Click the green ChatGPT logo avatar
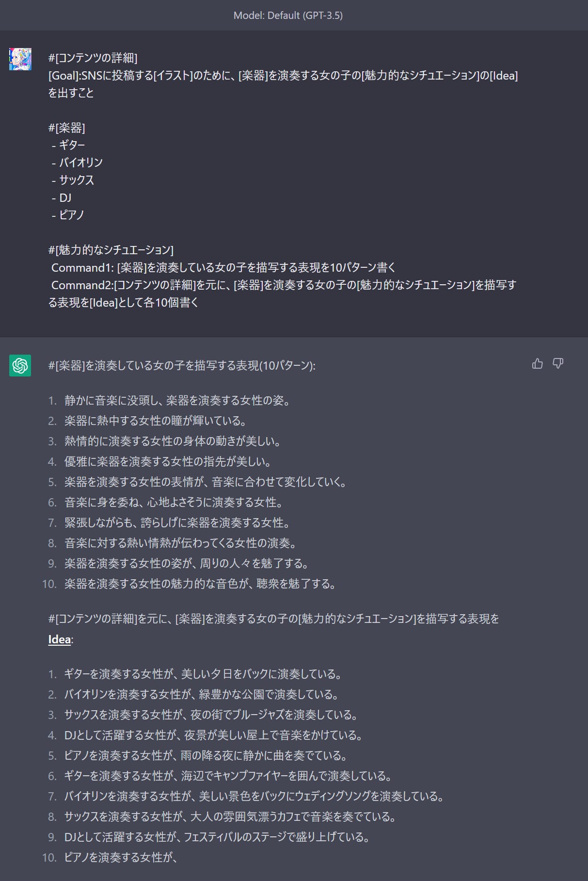588x881 pixels. 20,365
